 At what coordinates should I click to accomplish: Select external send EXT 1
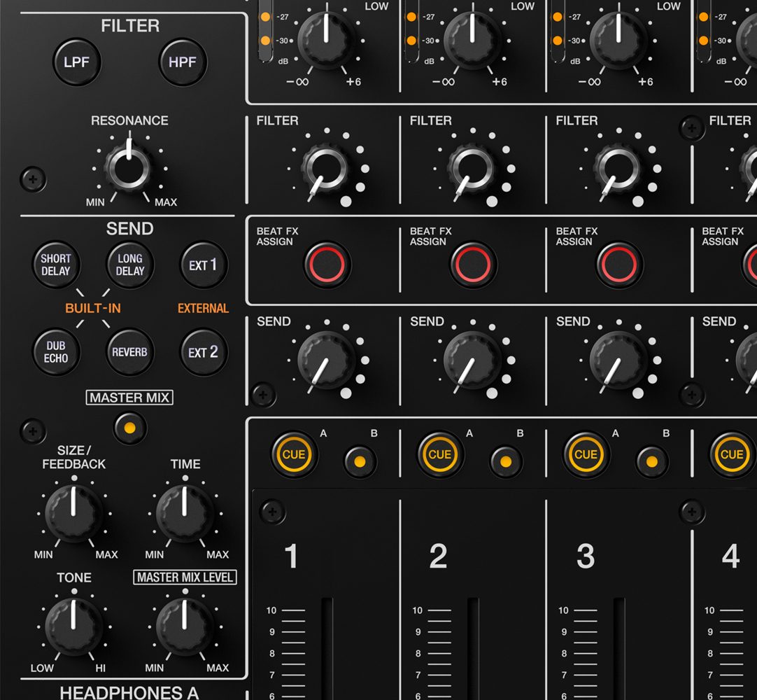[203, 265]
